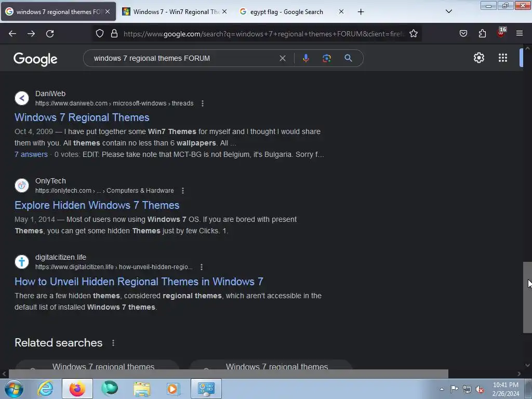Focus the address bar URL
Viewport: 532px width, 399px height.
263,34
